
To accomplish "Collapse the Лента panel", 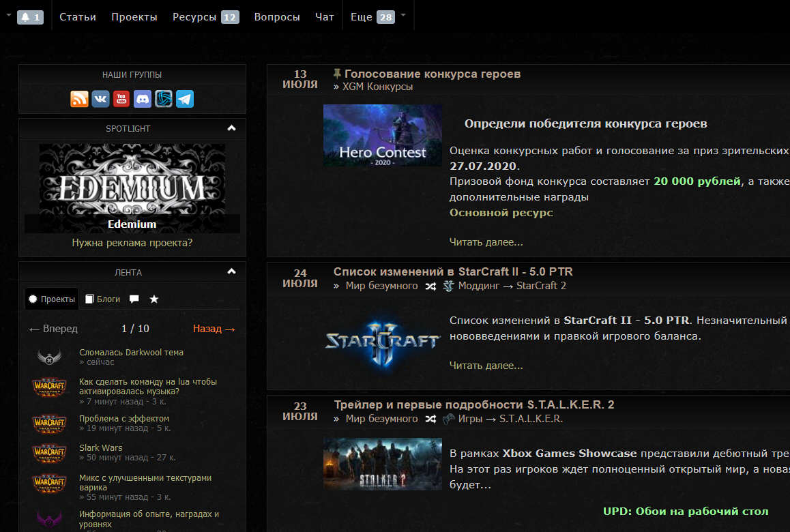I will pyautogui.click(x=231, y=271).
